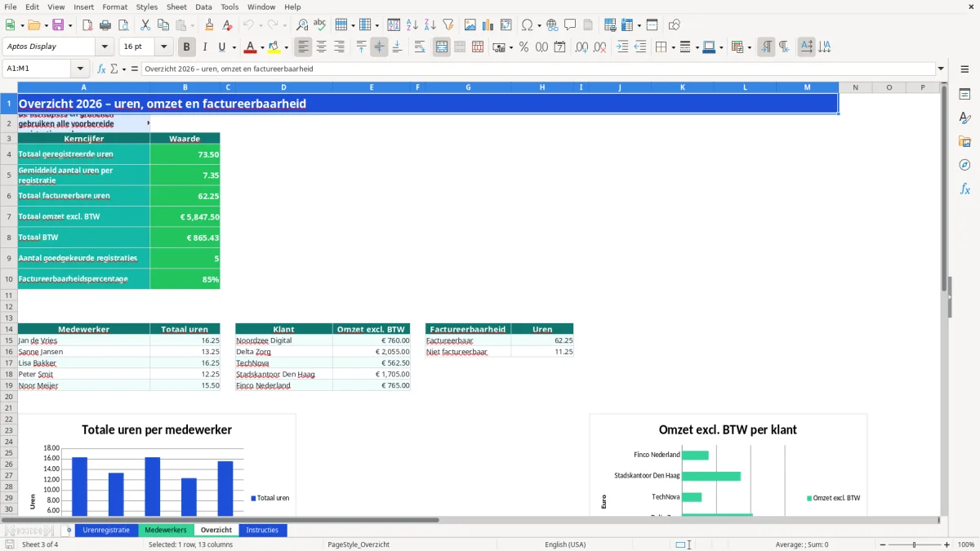Insert Chart icon
Image resolution: width=980 pixels, height=551 pixels.
(x=488, y=25)
